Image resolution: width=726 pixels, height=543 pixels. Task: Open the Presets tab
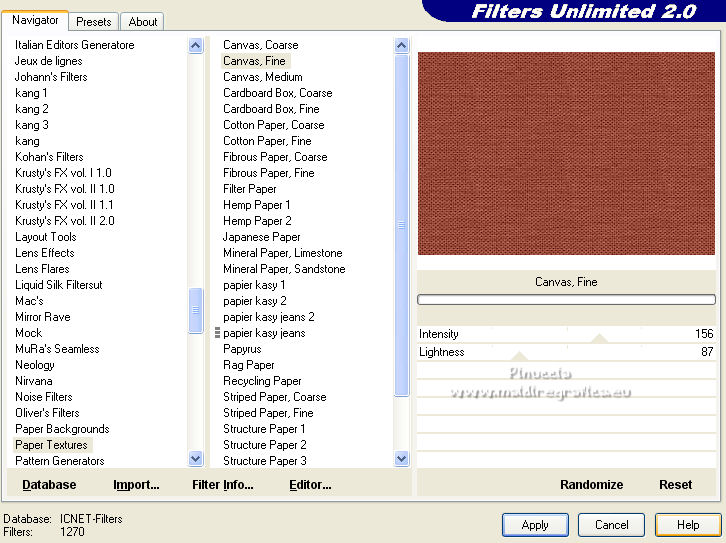coord(94,22)
